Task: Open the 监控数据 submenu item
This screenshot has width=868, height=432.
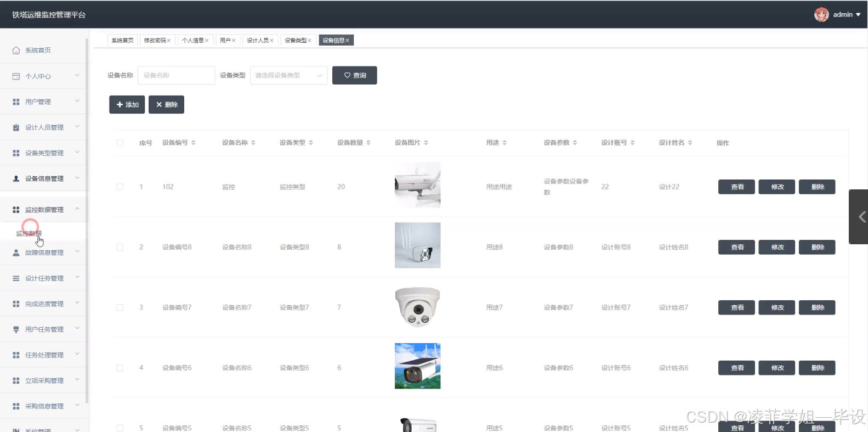Action: point(29,233)
